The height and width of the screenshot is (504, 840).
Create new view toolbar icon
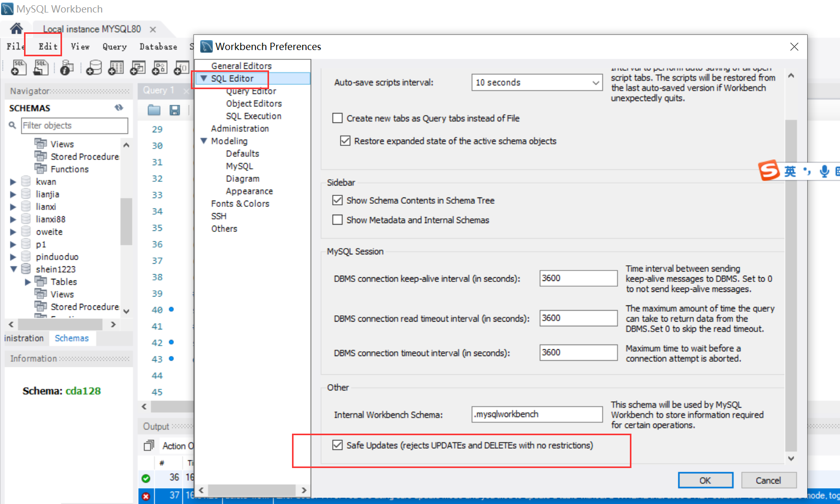(138, 68)
